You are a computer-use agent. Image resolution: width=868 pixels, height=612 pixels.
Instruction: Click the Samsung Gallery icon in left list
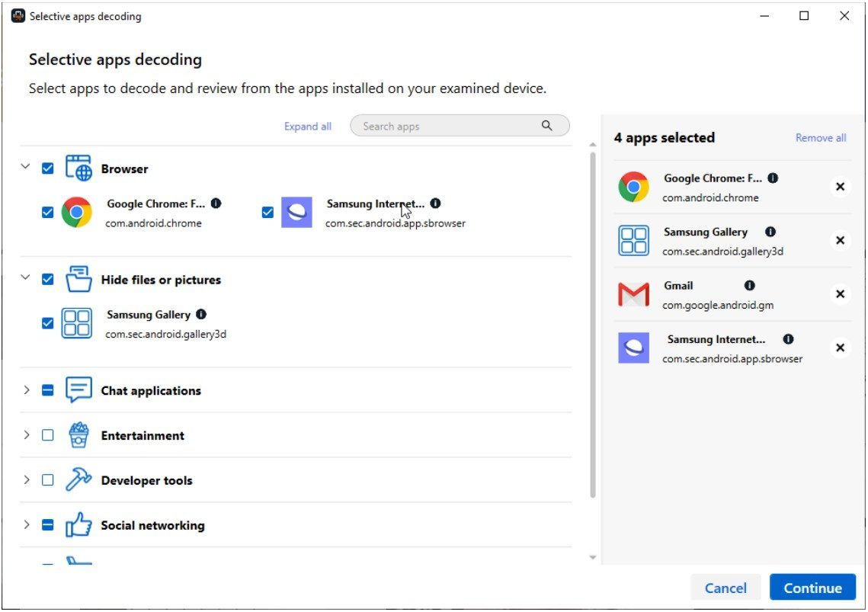click(77, 323)
